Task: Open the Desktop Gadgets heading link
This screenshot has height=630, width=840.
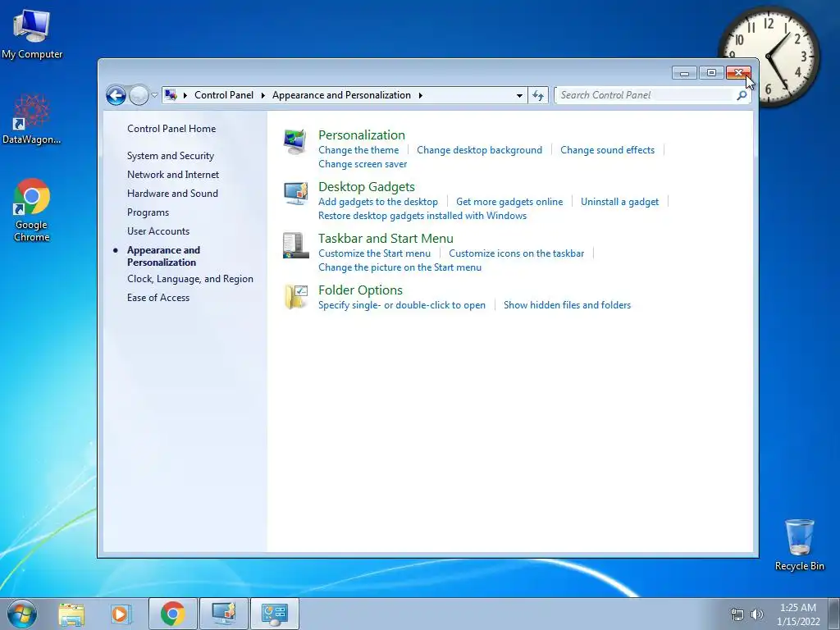Action: [x=367, y=187]
